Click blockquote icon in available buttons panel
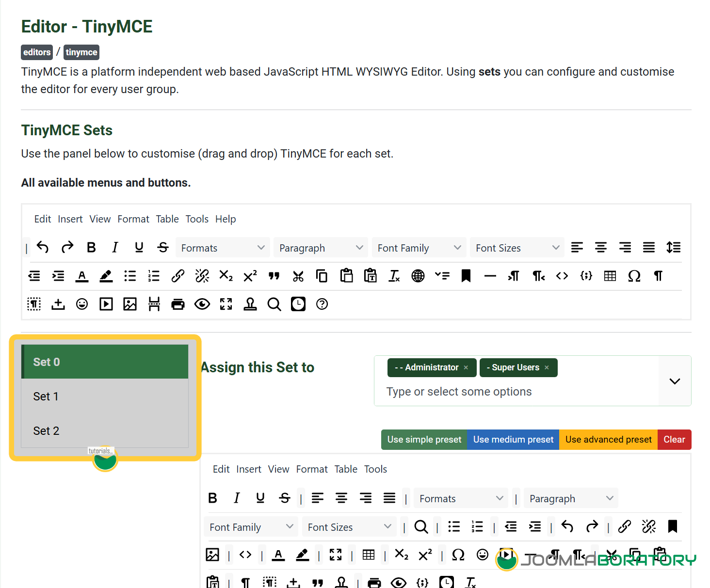Viewport: 710px width, 588px height. [274, 276]
